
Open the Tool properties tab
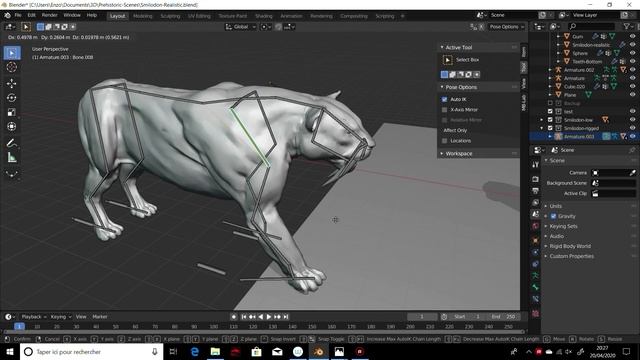[536, 164]
